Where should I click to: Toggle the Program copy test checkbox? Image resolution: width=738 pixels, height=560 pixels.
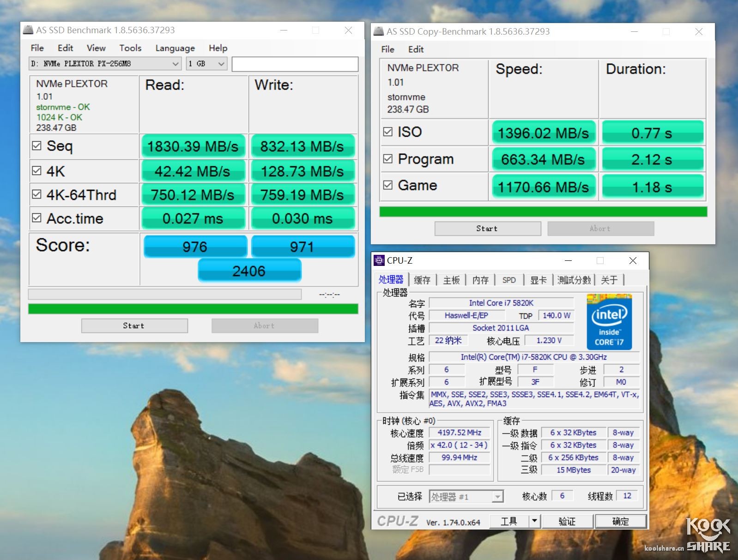coord(388,158)
